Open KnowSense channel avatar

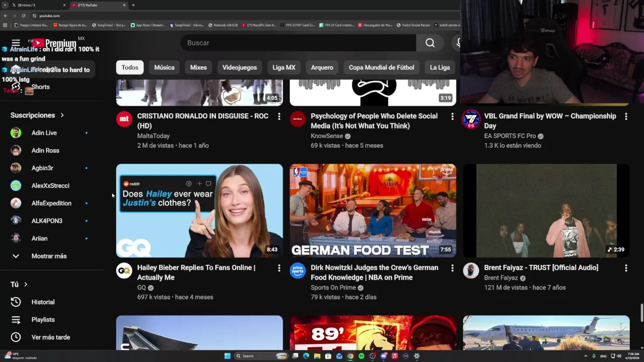coord(298,119)
